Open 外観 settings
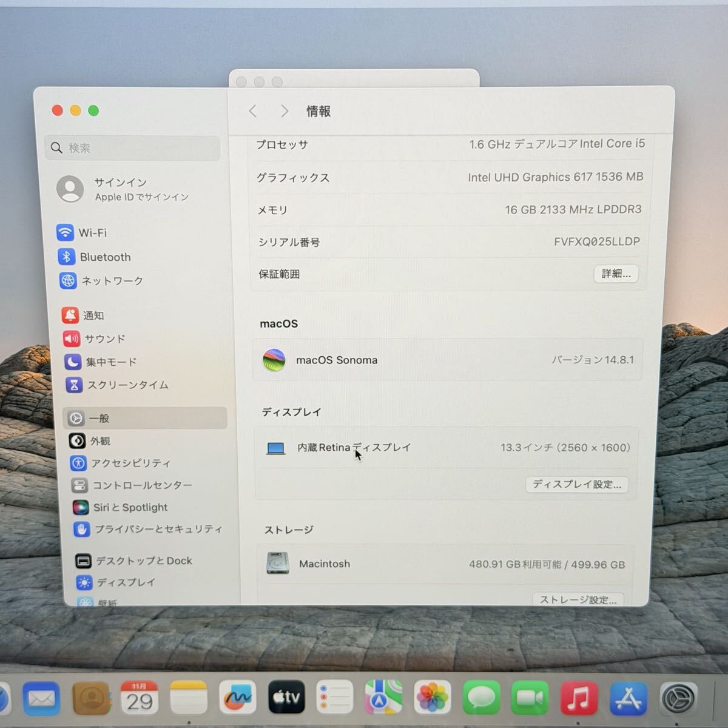This screenshot has width=728, height=728. tap(90, 441)
